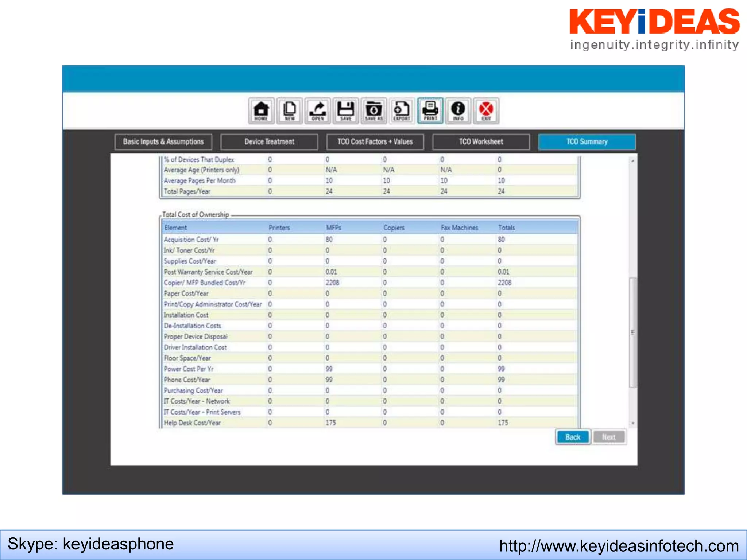This screenshot has height=560, width=747.
Task: Select the Proper Device Disposal row
Action: [370, 337]
